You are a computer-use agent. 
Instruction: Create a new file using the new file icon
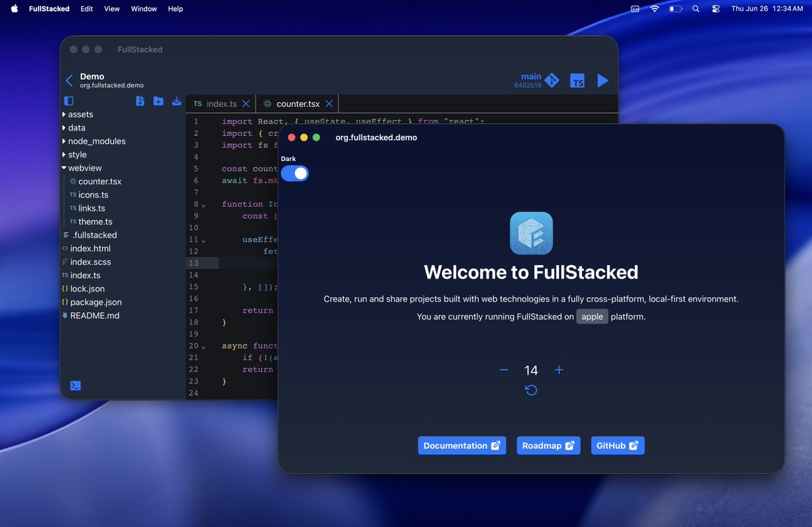coord(140,101)
